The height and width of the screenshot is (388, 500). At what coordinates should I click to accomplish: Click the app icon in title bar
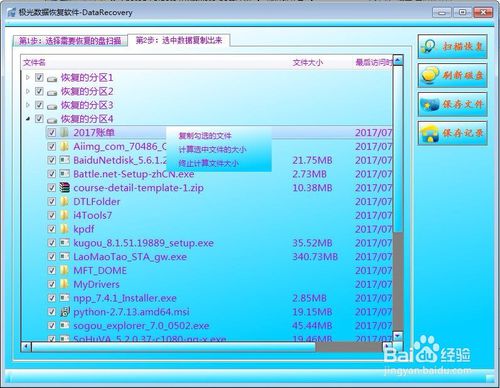[12, 12]
